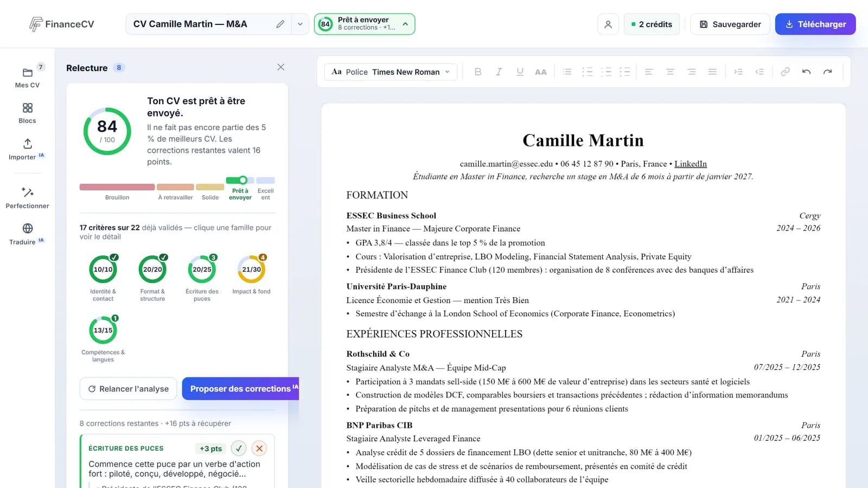This screenshot has height=488, width=868.
Task: Click Relancer l'analyse
Action: [x=129, y=389]
